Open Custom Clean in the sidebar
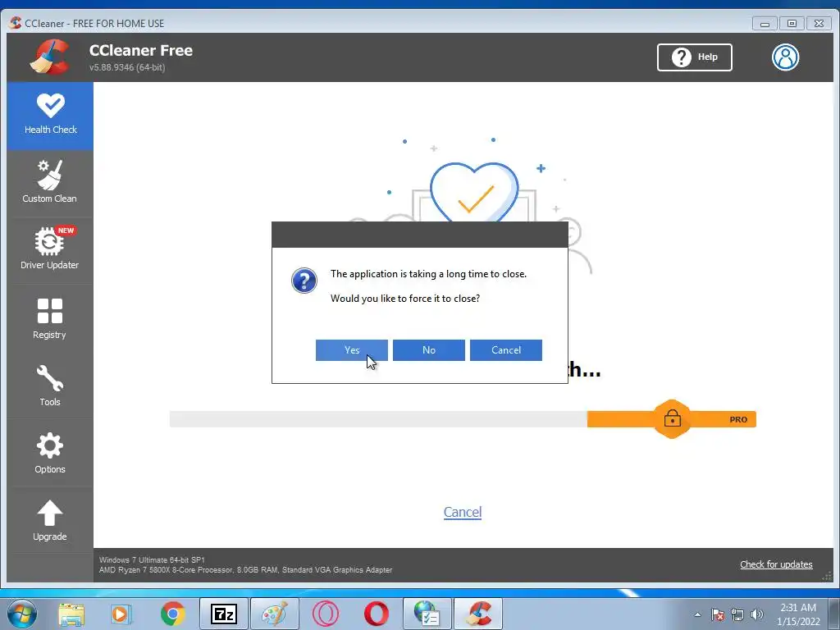The width and height of the screenshot is (840, 630). pos(50,183)
